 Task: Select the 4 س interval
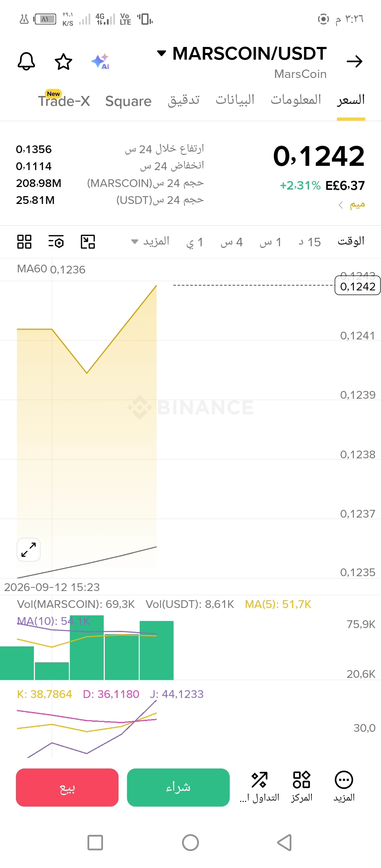[x=232, y=242]
